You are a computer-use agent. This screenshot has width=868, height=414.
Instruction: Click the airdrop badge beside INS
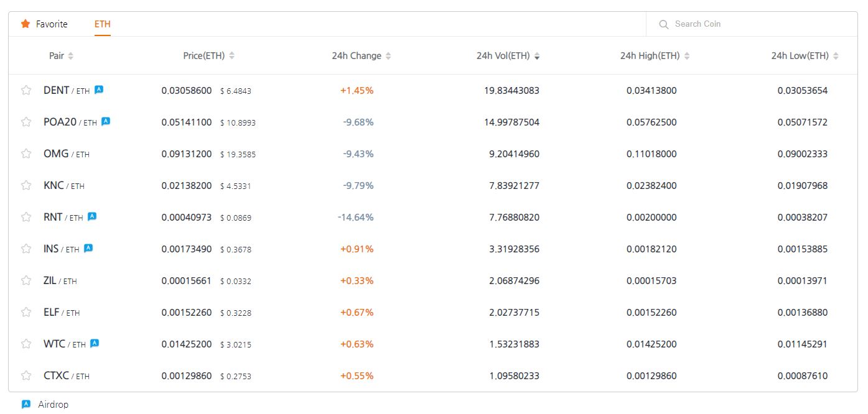[x=88, y=248]
